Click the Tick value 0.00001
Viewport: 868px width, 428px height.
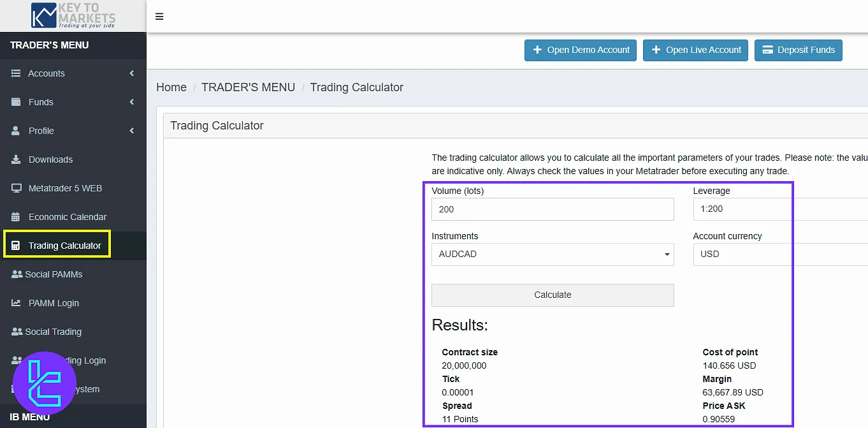pos(458,392)
